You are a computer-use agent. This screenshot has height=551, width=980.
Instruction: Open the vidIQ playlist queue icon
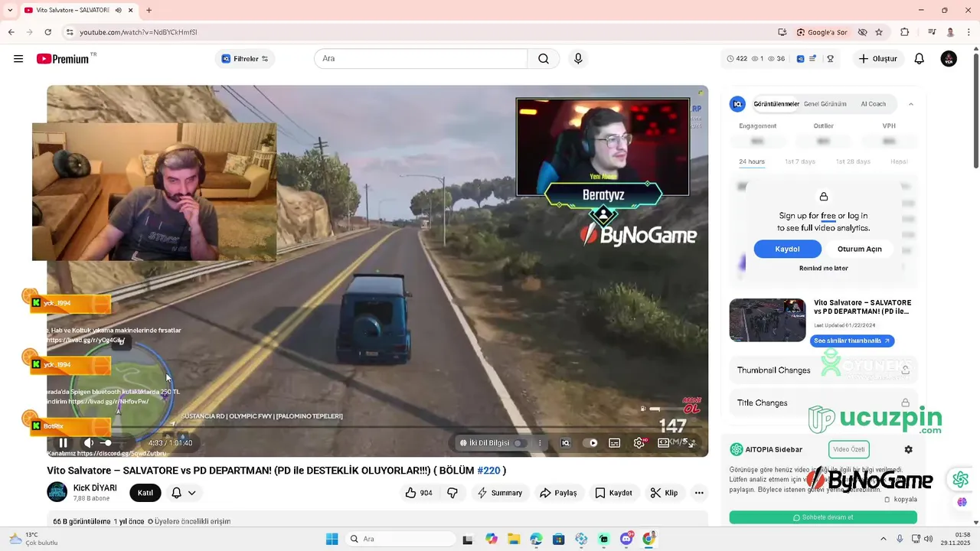pos(813,59)
